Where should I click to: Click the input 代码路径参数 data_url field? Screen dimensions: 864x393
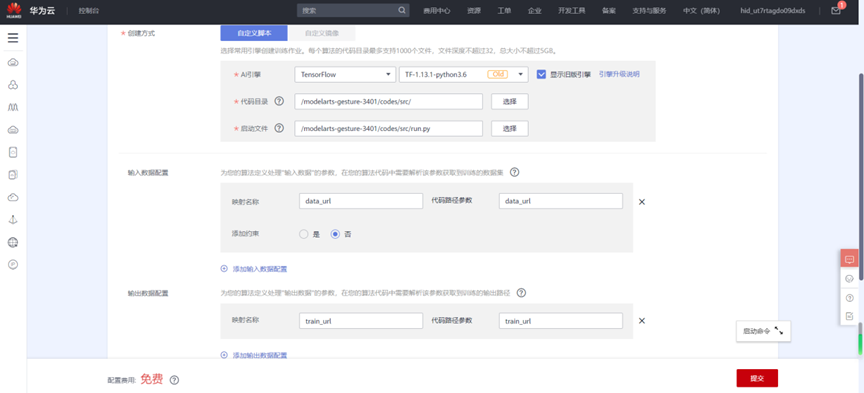[x=560, y=201]
